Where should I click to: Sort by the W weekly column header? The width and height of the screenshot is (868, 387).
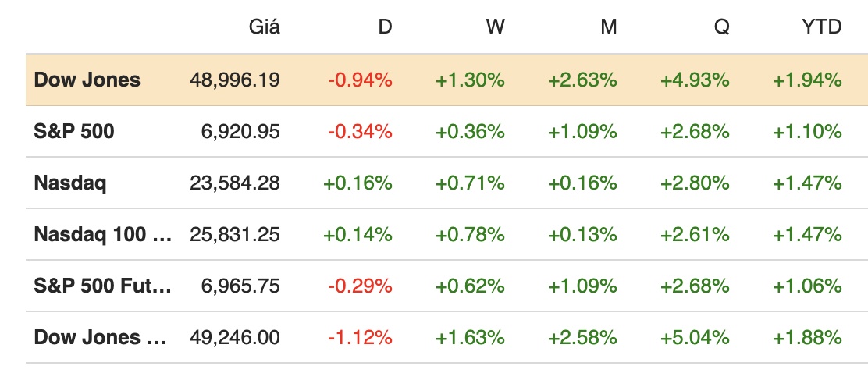pyautogui.click(x=495, y=27)
